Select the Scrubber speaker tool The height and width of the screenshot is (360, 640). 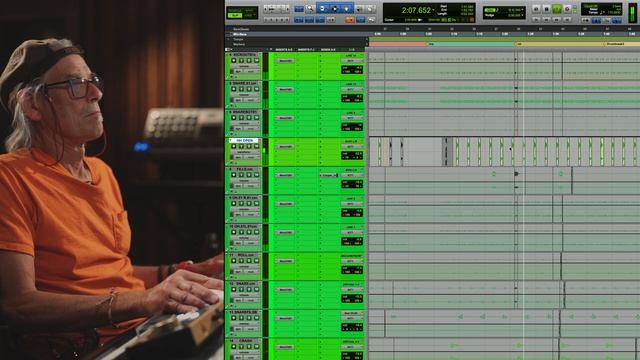pos(360,9)
